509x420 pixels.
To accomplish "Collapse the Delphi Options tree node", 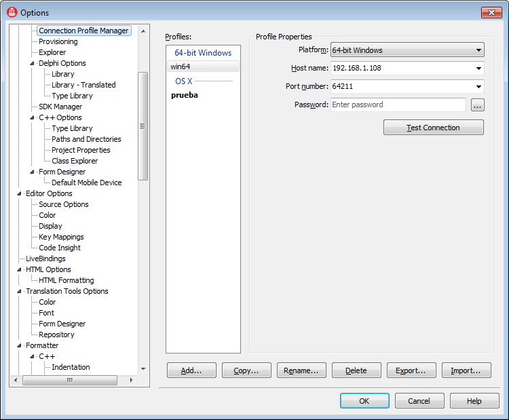I will [x=32, y=64].
